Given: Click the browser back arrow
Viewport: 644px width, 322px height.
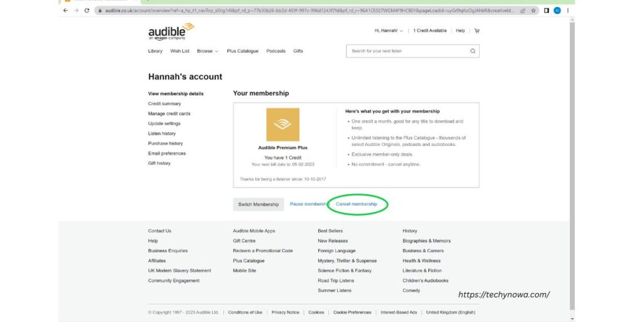Looking at the screenshot, I should click(x=65, y=11).
